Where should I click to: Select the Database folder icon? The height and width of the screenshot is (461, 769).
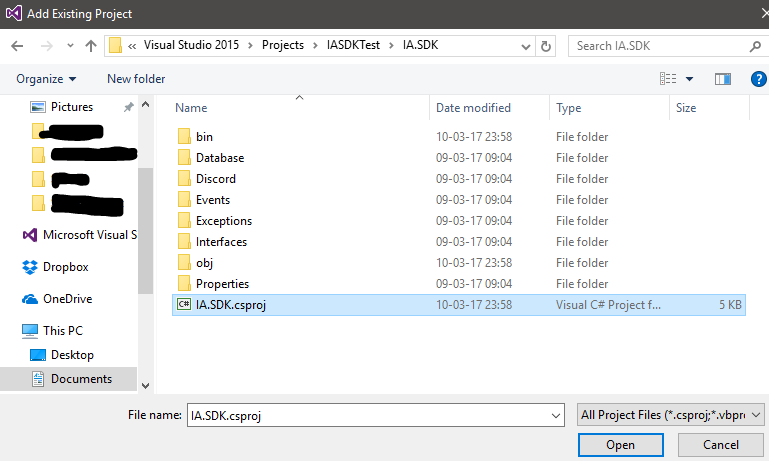tap(184, 157)
